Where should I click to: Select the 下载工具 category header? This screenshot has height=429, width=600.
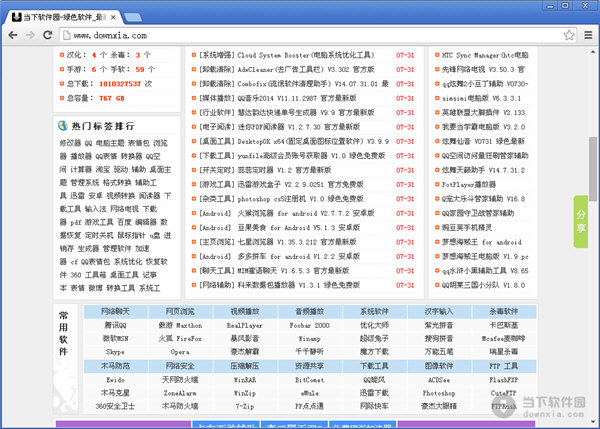click(x=374, y=366)
